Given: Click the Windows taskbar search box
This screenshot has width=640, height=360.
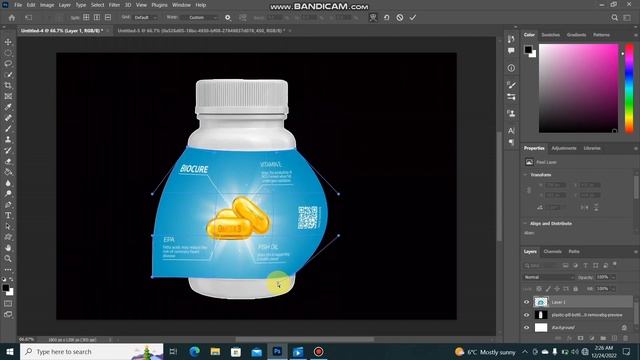Looking at the screenshot, I should 92,351.
